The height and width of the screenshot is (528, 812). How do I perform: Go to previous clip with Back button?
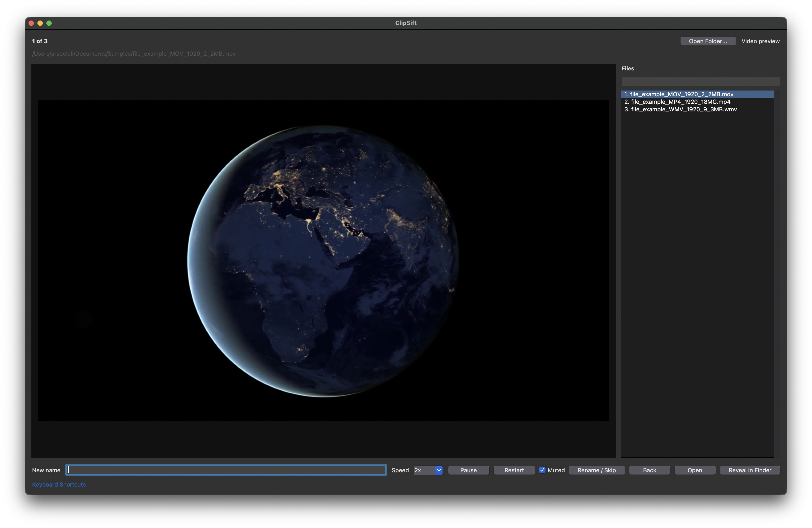pos(649,470)
